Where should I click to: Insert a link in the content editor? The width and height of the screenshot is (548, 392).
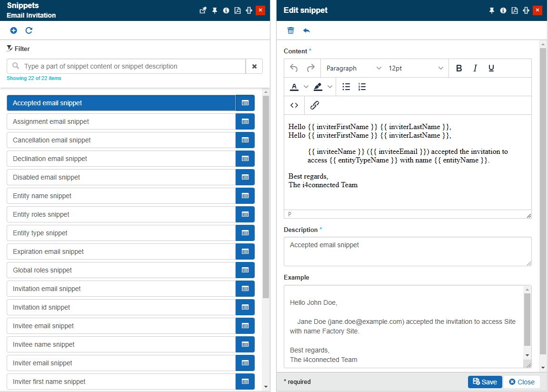click(315, 105)
